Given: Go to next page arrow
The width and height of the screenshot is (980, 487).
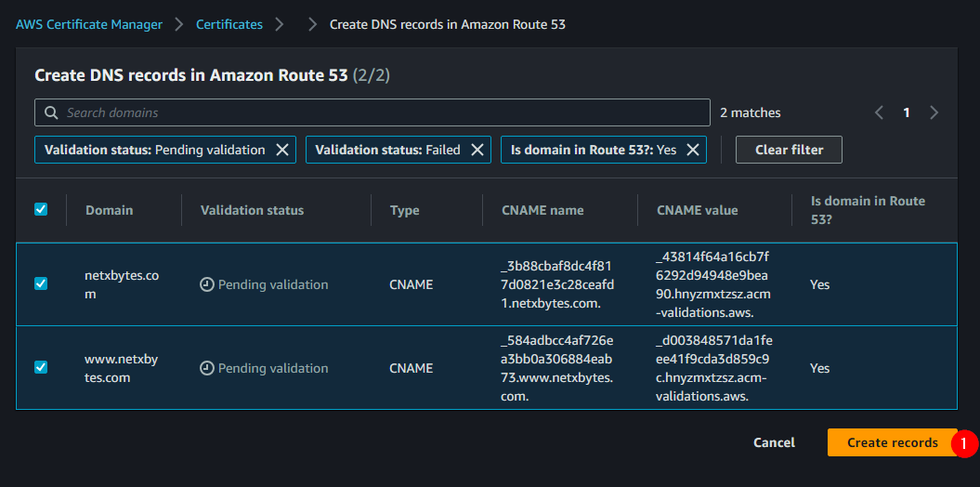Looking at the screenshot, I should [x=934, y=112].
